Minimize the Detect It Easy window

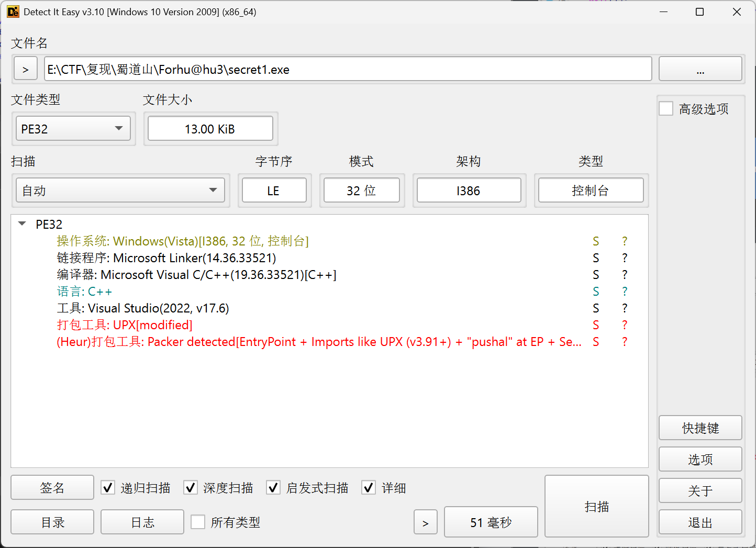[x=663, y=12]
